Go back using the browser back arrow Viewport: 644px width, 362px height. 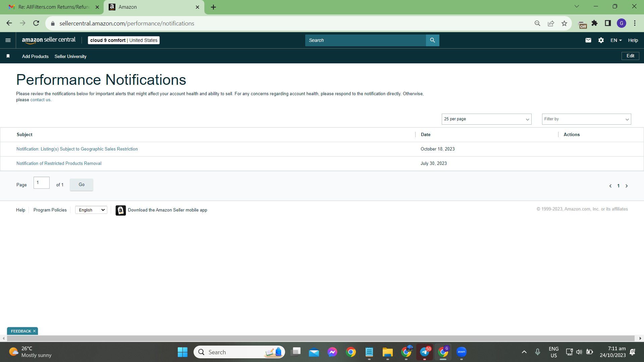[x=9, y=23]
